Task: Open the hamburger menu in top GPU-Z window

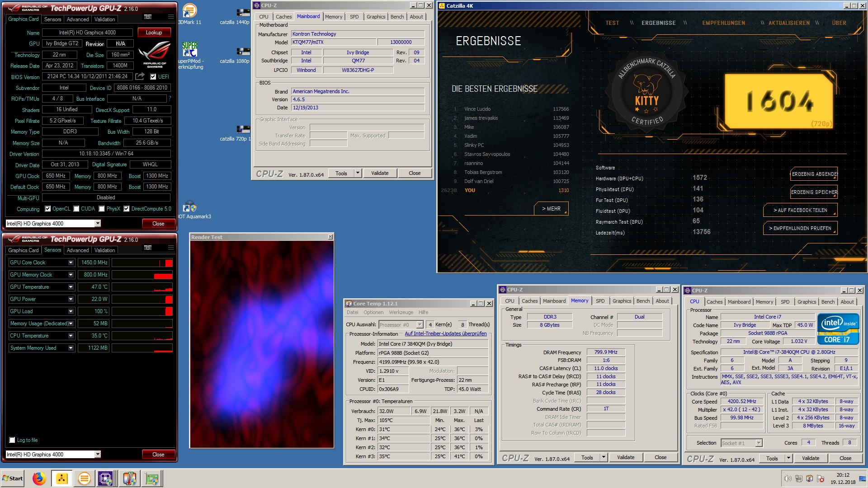Action: 171,17
